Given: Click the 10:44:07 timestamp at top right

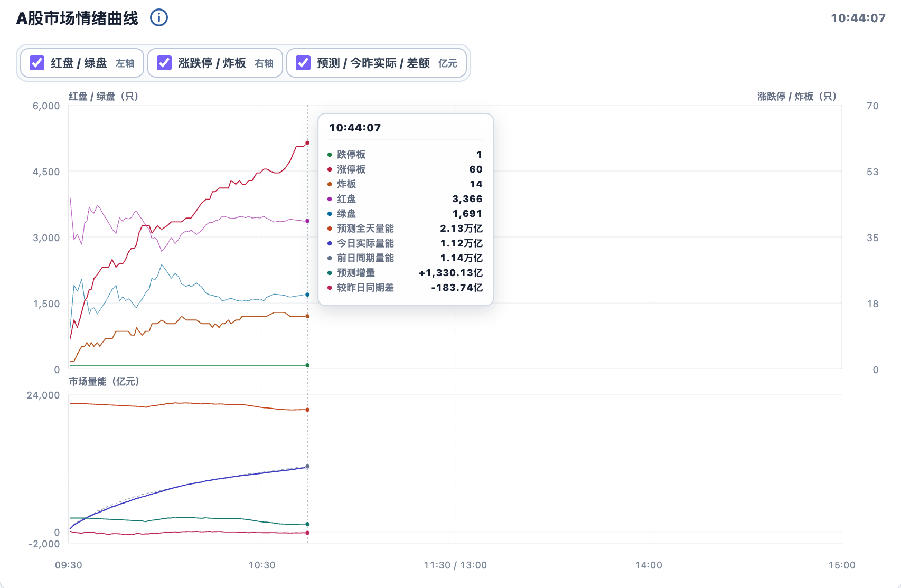Looking at the screenshot, I should [858, 18].
